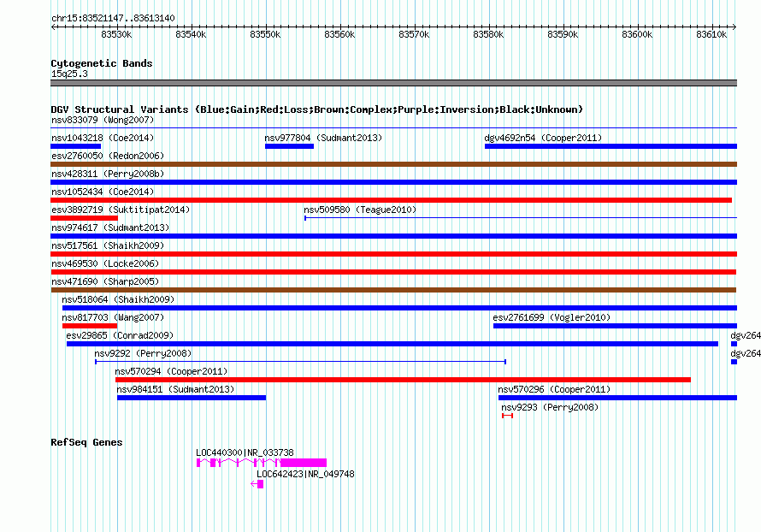761x532 pixels.
Task: Click the 15q25.3 band label
Action: (69, 74)
